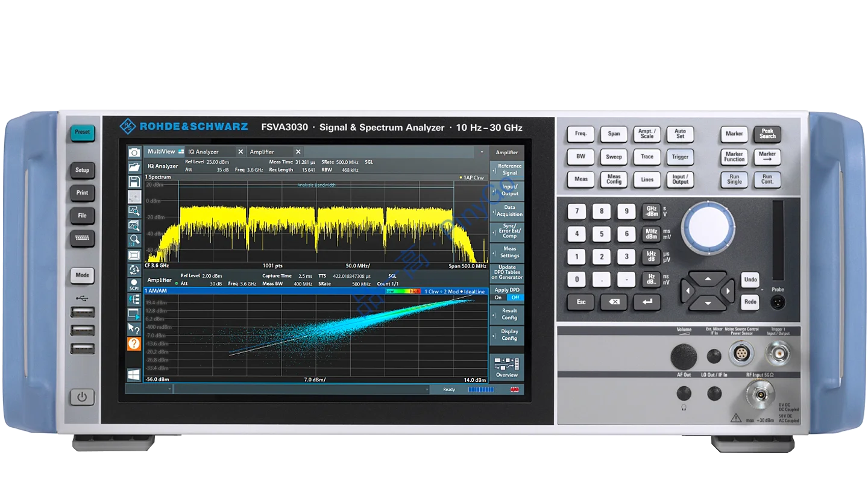Switch to the MultiView tab
The height and width of the screenshot is (488, 868).
click(165, 152)
